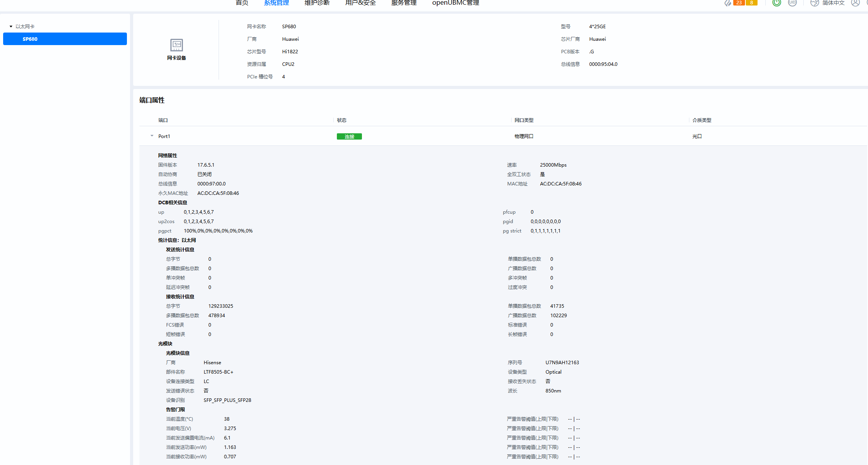Click the 状态 column header

342,120
